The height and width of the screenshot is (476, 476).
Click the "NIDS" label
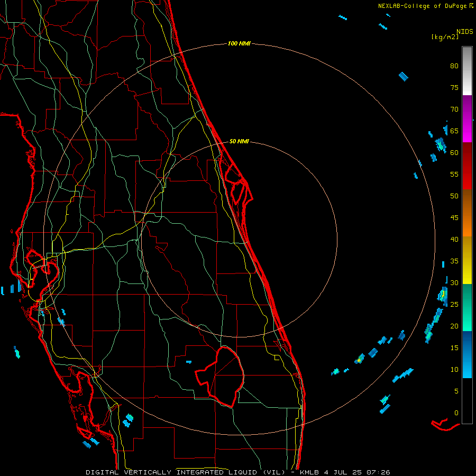click(464, 32)
